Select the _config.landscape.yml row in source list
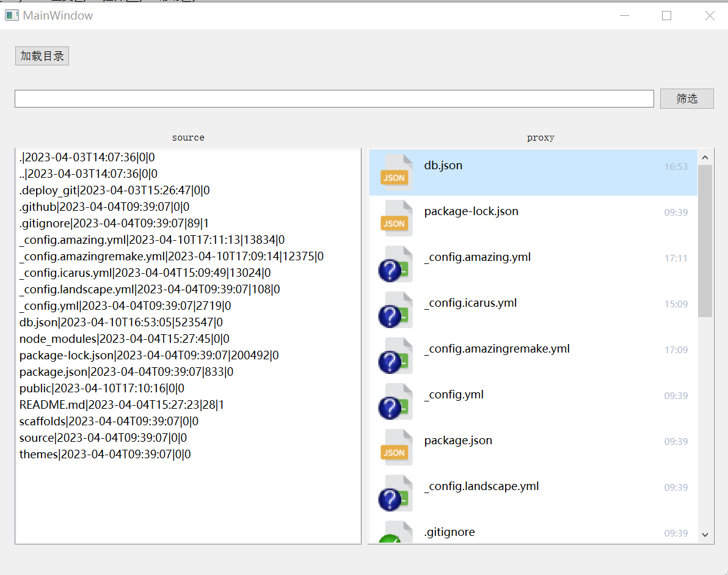 click(188, 290)
